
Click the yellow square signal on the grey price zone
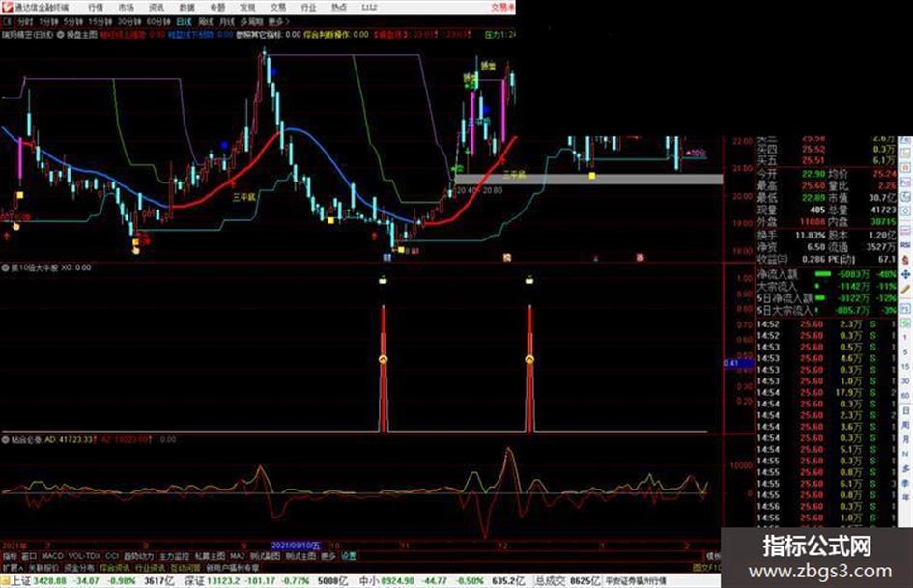tap(592, 175)
